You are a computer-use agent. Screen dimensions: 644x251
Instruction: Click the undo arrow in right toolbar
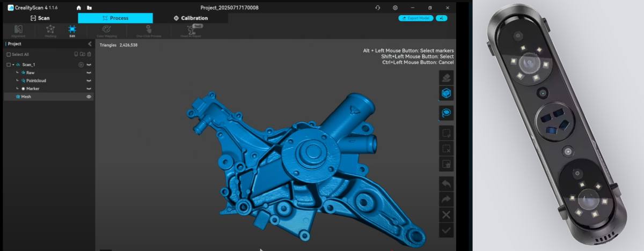pyautogui.click(x=446, y=183)
